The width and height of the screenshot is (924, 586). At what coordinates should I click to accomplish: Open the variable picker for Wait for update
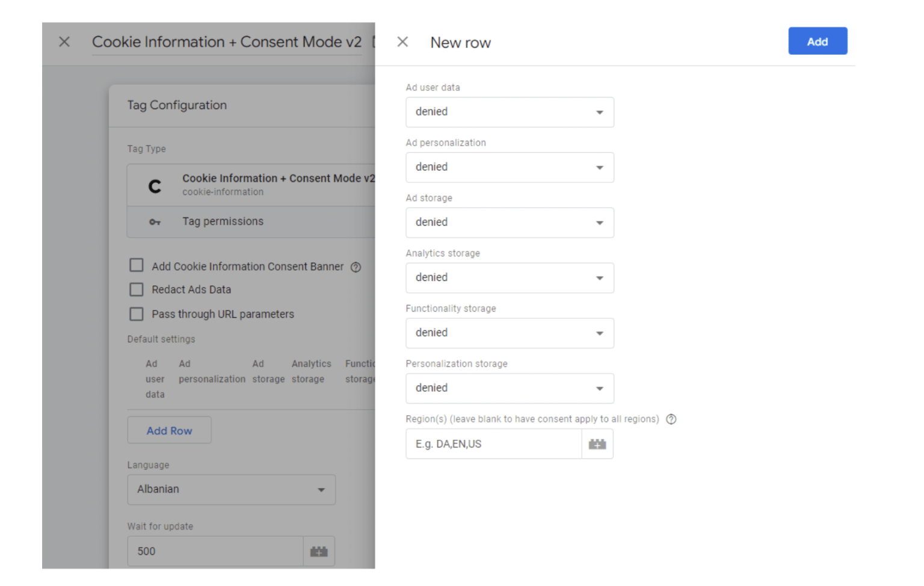[x=319, y=551]
